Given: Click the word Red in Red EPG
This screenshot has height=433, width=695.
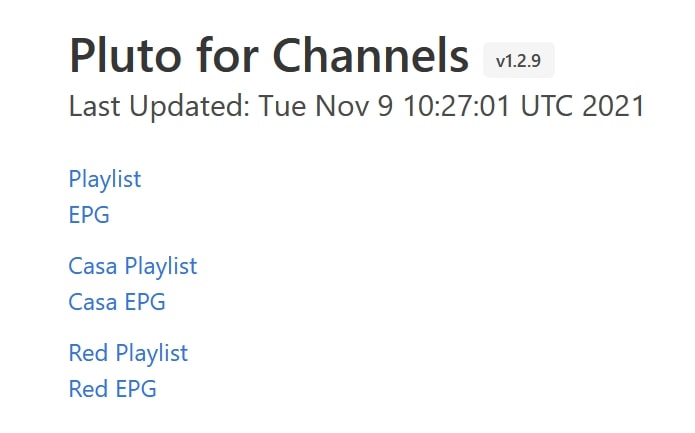Looking at the screenshot, I should tap(88, 388).
